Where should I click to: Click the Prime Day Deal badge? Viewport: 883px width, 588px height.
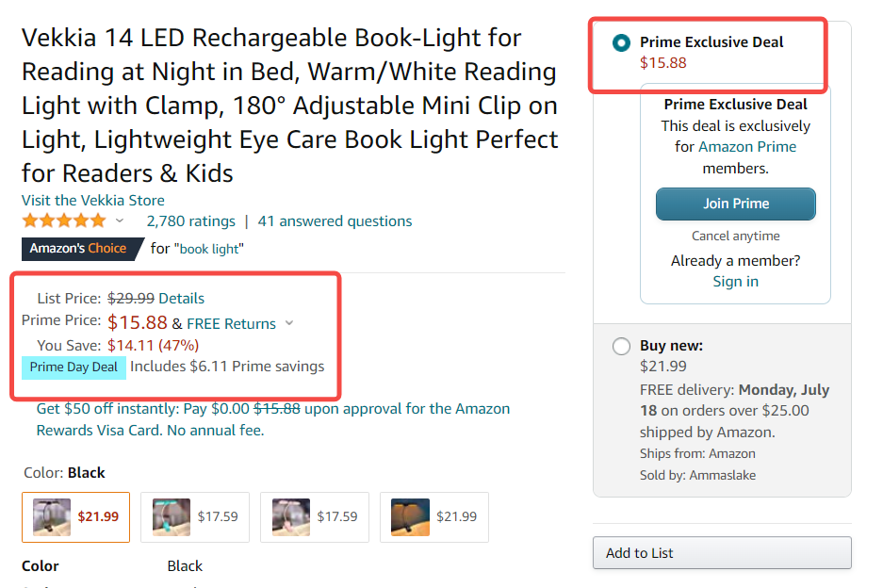pos(74,367)
